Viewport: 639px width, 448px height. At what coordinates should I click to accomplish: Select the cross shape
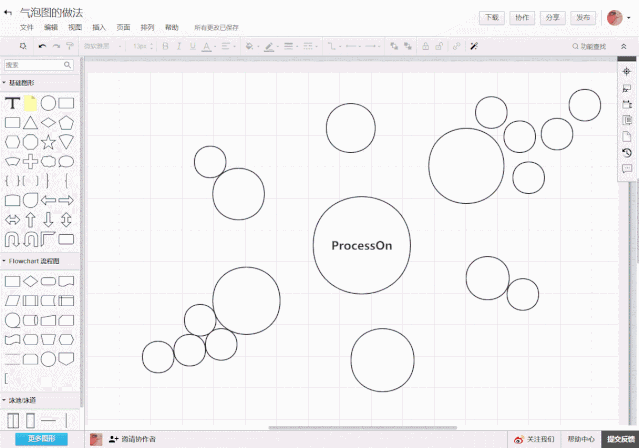(30, 161)
